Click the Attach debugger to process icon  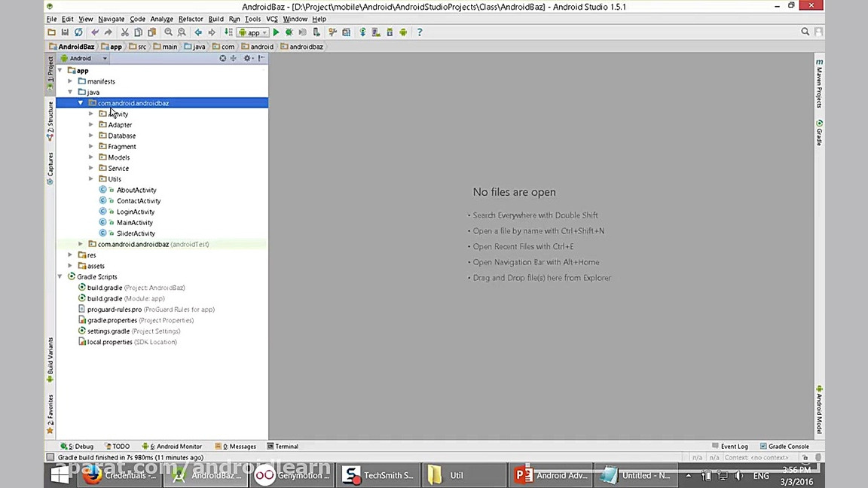(316, 32)
